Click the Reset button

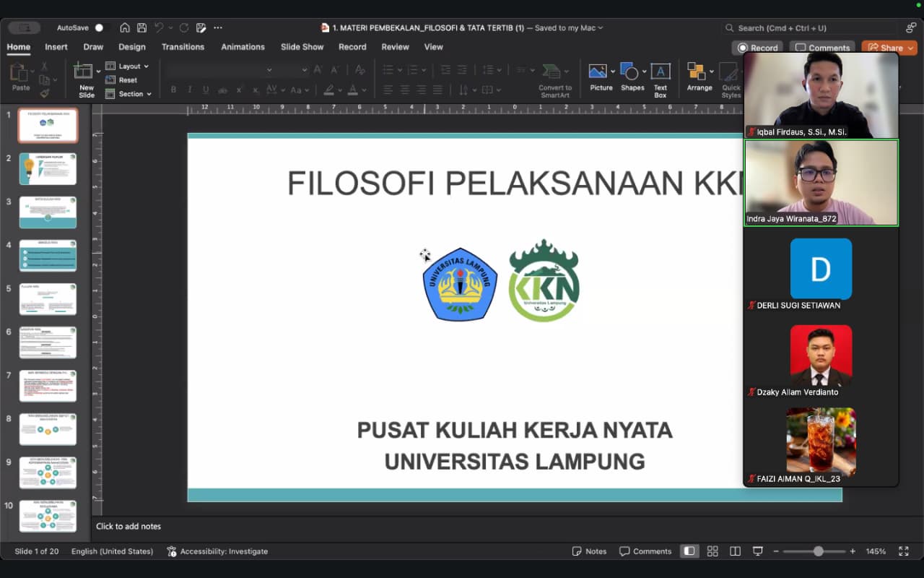pos(121,80)
